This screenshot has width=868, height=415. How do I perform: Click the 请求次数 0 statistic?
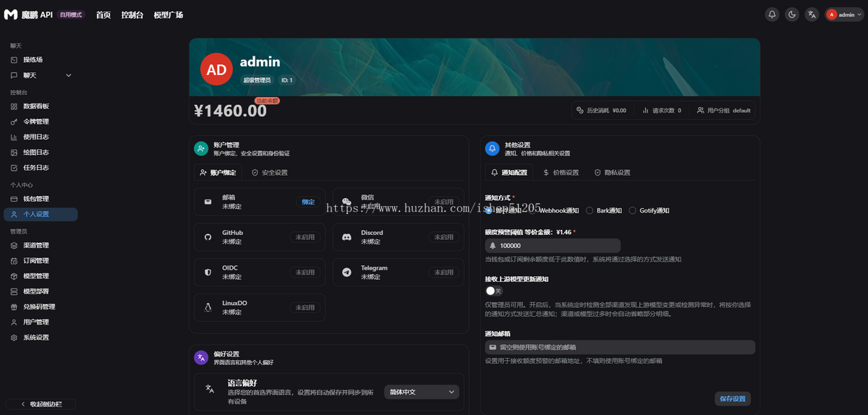(662, 111)
